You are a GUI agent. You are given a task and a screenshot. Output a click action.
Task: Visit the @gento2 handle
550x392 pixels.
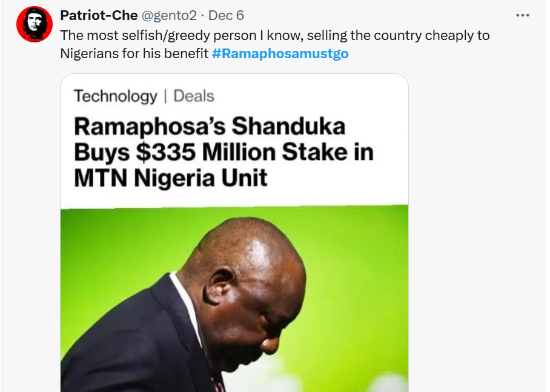(x=169, y=15)
